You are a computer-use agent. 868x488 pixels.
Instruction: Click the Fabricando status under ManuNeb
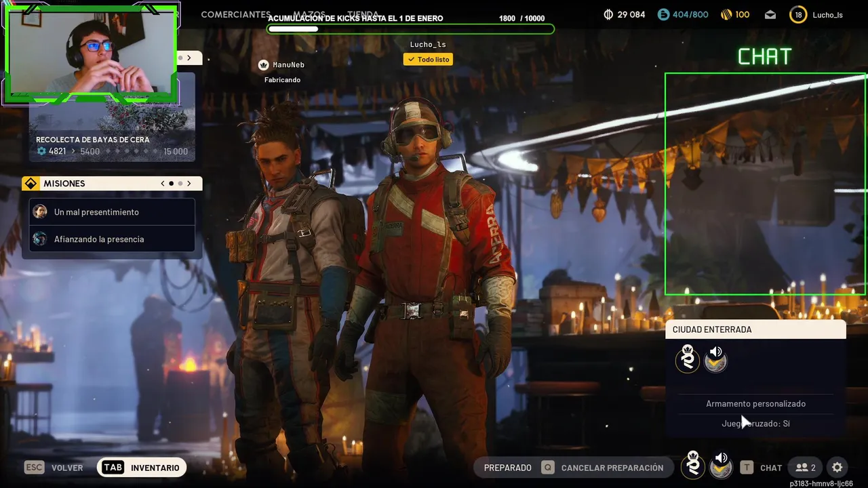(x=282, y=80)
